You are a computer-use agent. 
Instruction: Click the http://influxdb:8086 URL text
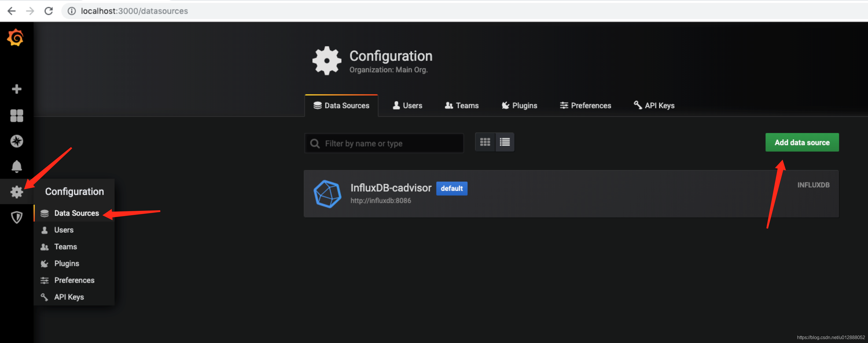point(381,201)
